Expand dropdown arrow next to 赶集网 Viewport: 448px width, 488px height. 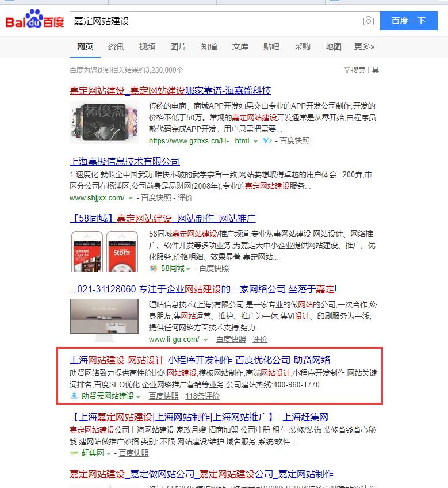(x=108, y=454)
